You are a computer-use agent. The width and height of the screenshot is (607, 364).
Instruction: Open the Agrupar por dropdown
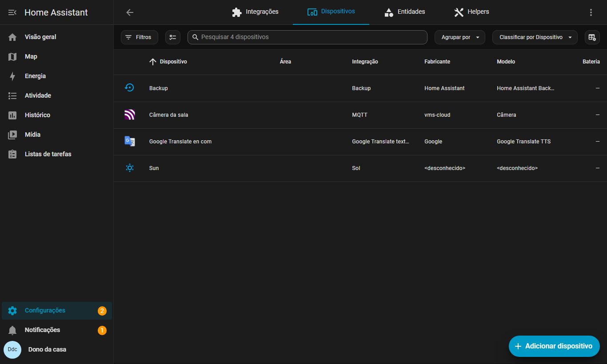point(459,37)
